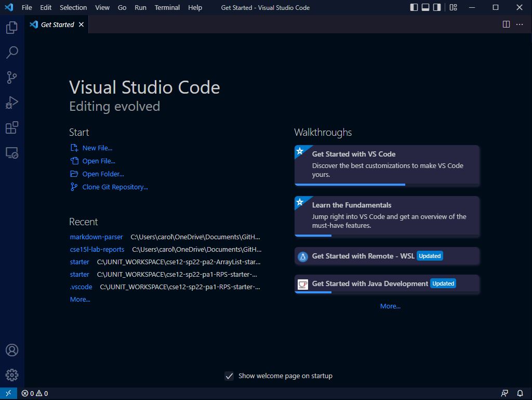Open the Terminal menu
The height and width of the screenshot is (400, 532).
(166, 7)
